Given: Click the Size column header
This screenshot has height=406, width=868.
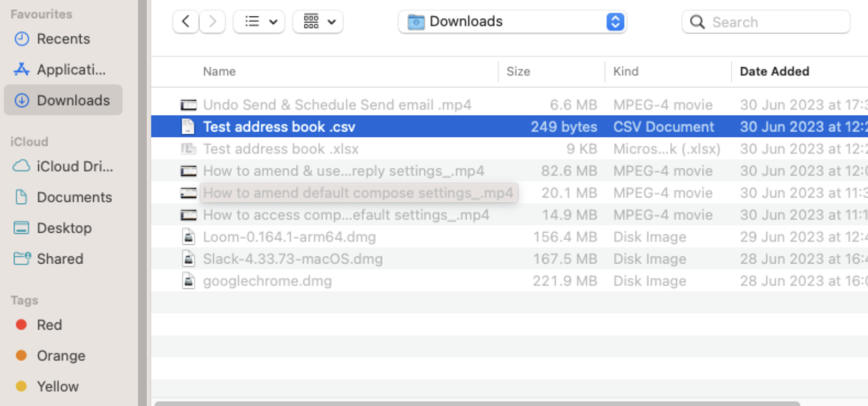Looking at the screenshot, I should (x=518, y=72).
